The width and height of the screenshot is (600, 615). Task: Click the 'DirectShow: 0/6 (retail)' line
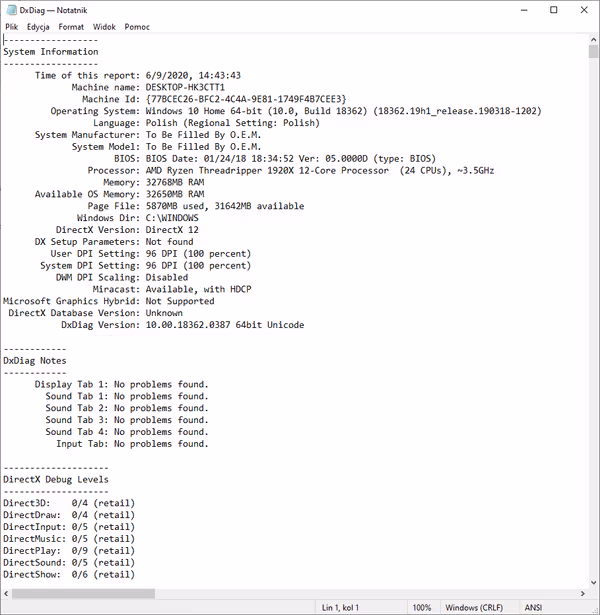click(x=69, y=575)
